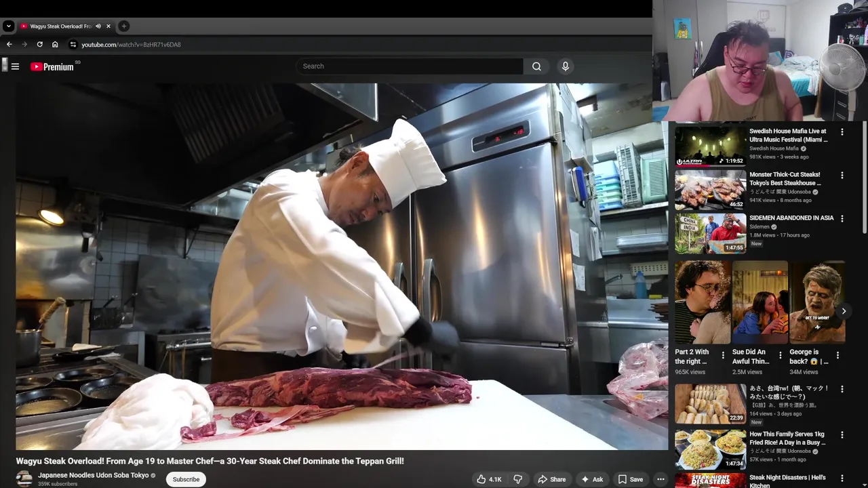Image resolution: width=868 pixels, height=488 pixels.
Task: Open Japanese Noodles Udon Soba Tokyo channel avatar
Action: tap(24, 479)
